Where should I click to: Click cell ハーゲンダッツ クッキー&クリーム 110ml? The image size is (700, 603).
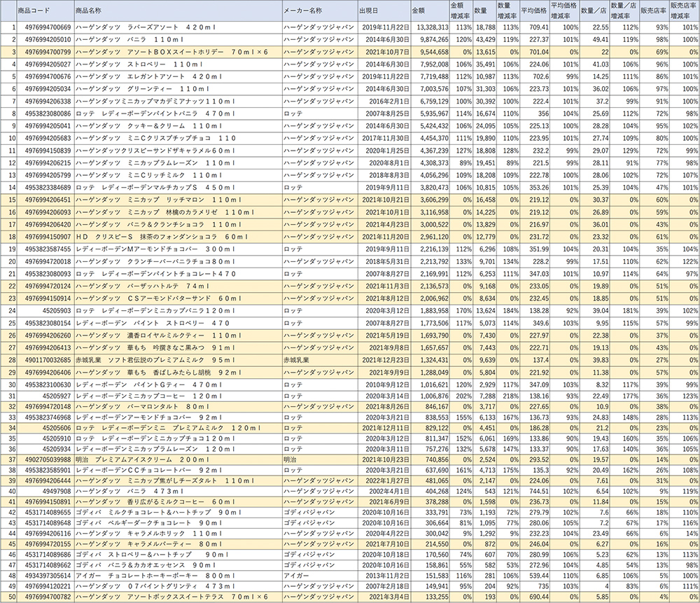[178, 126]
